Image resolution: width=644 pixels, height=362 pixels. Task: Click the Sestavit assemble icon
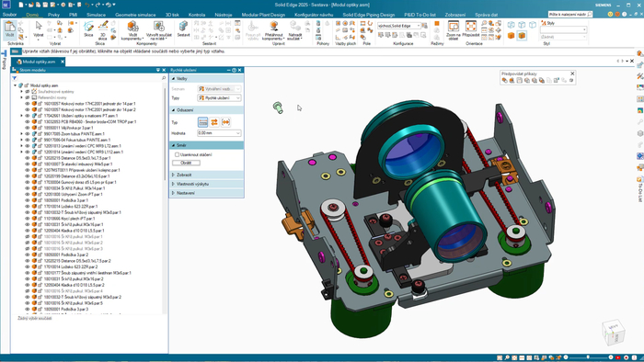pos(183,27)
